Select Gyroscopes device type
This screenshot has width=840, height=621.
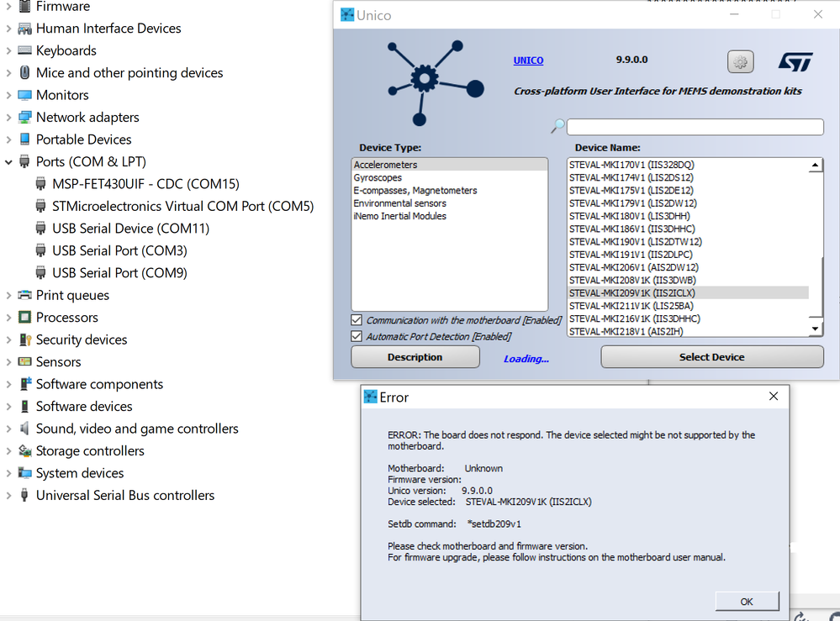pos(450,178)
